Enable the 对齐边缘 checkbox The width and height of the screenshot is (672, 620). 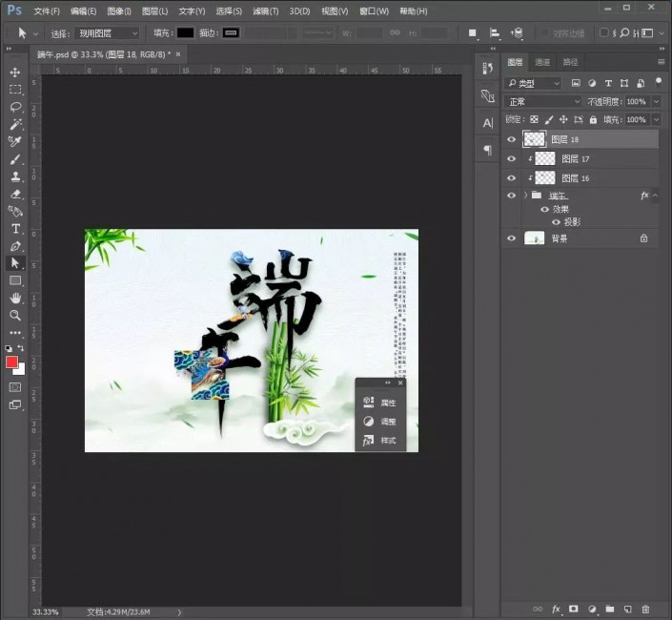coord(544,33)
